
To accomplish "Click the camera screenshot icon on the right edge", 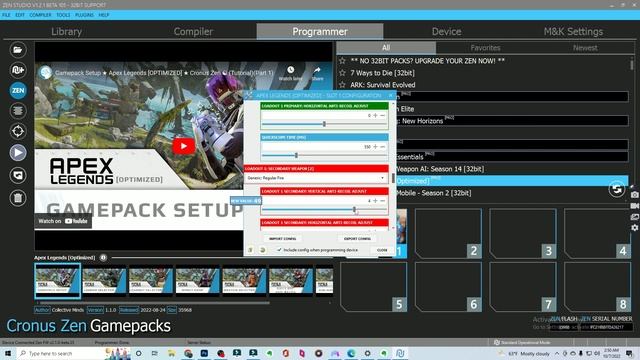I will coord(634,195).
